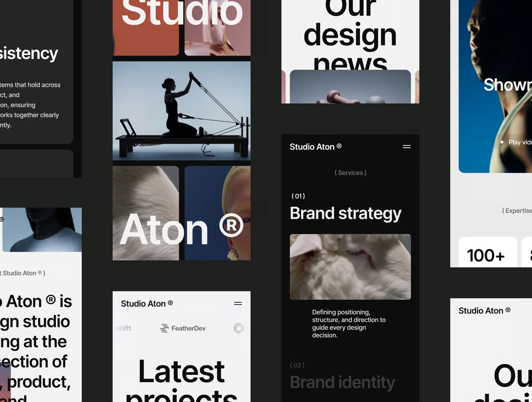Open the hamburger menu above the FeatherDev logo

click(238, 304)
